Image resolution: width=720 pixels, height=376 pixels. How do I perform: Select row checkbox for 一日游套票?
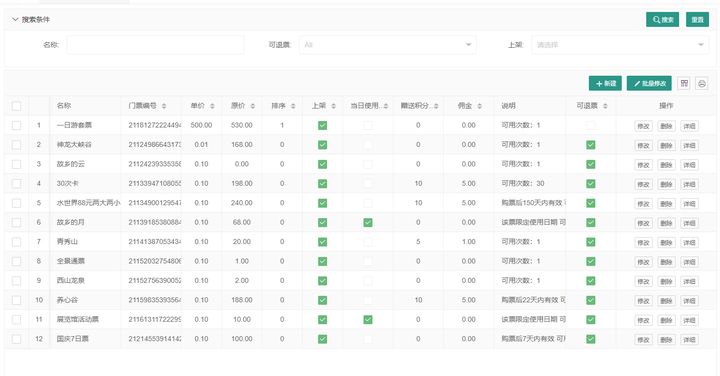pyautogui.click(x=17, y=125)
